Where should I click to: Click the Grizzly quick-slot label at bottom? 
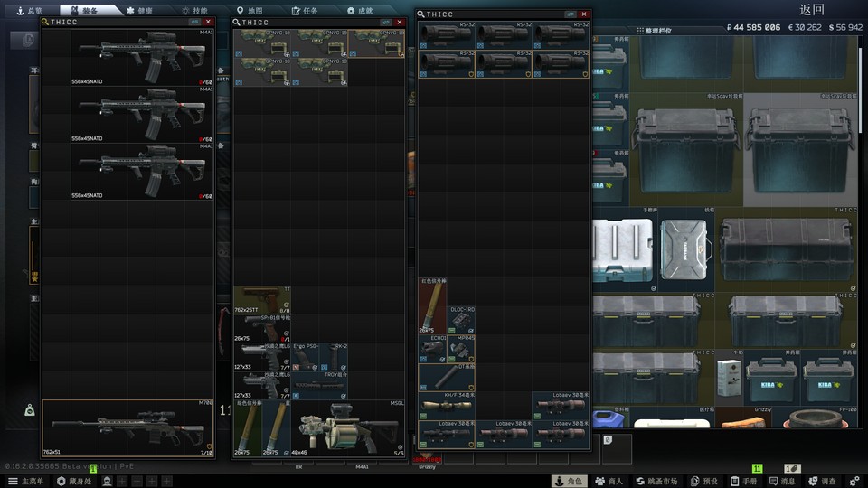[x=428, y=467]
